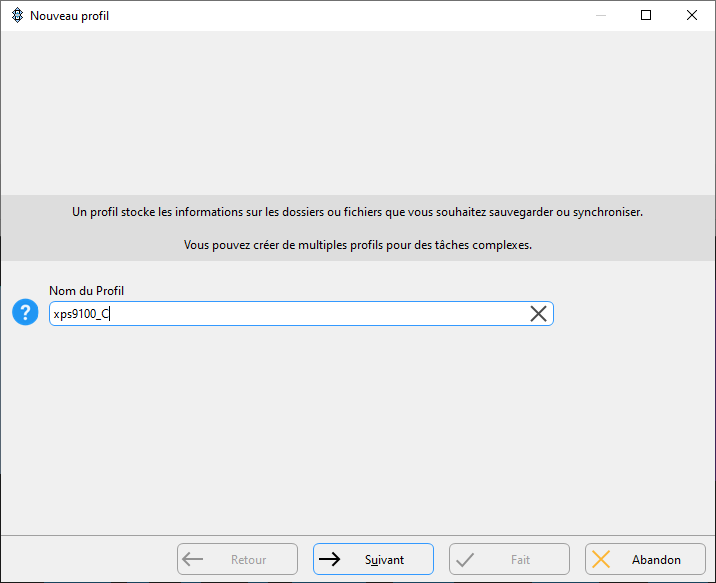Focus the Nom du Profil input field

pyautogui.click(x=301, y=314)
